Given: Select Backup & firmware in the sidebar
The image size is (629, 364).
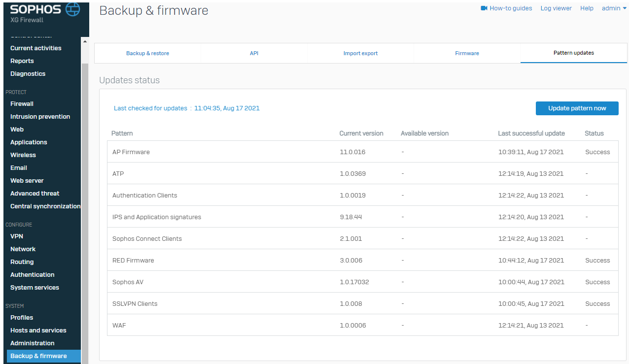Looking at the screenshot, I should click(x=44, y=356).
